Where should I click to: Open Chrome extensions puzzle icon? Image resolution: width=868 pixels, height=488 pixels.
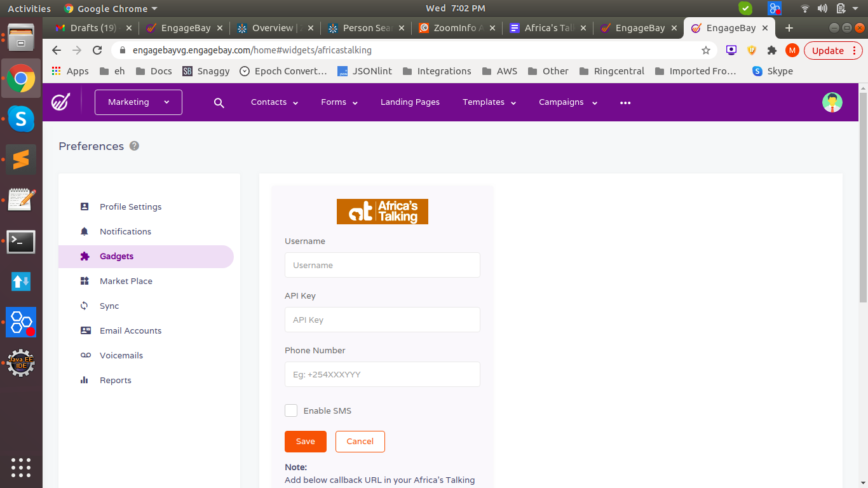tap(772, 50)
